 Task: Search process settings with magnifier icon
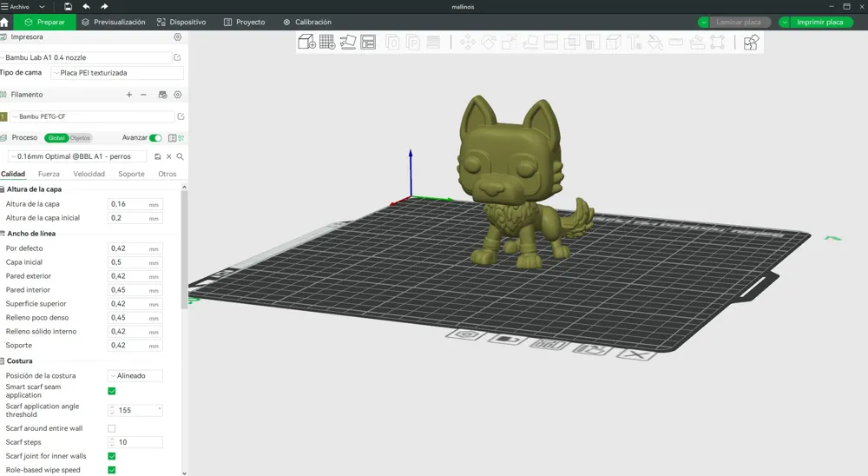click(180, 157)
